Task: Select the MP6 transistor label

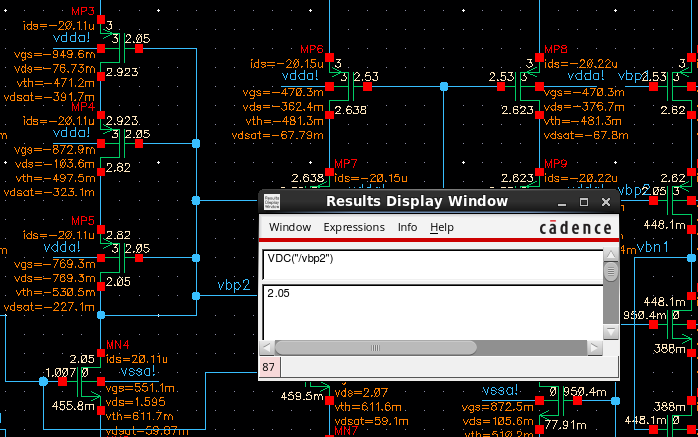Action: (x=312, y=49)
